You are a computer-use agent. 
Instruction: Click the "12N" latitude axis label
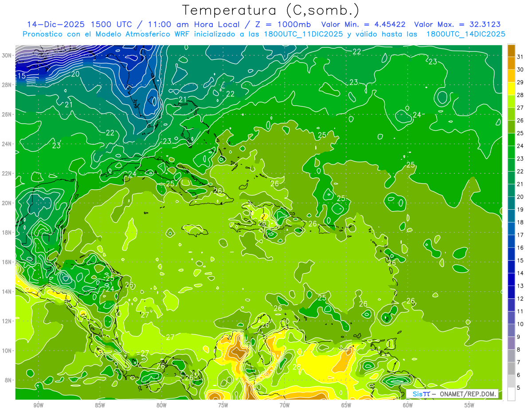click(x=7, y=321)
